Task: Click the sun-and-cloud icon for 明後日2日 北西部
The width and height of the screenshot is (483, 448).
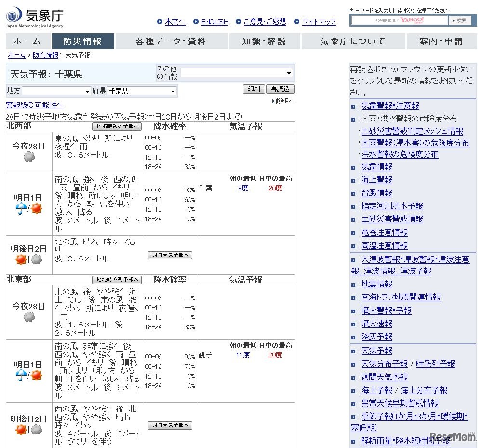Action: pos(29,259)
